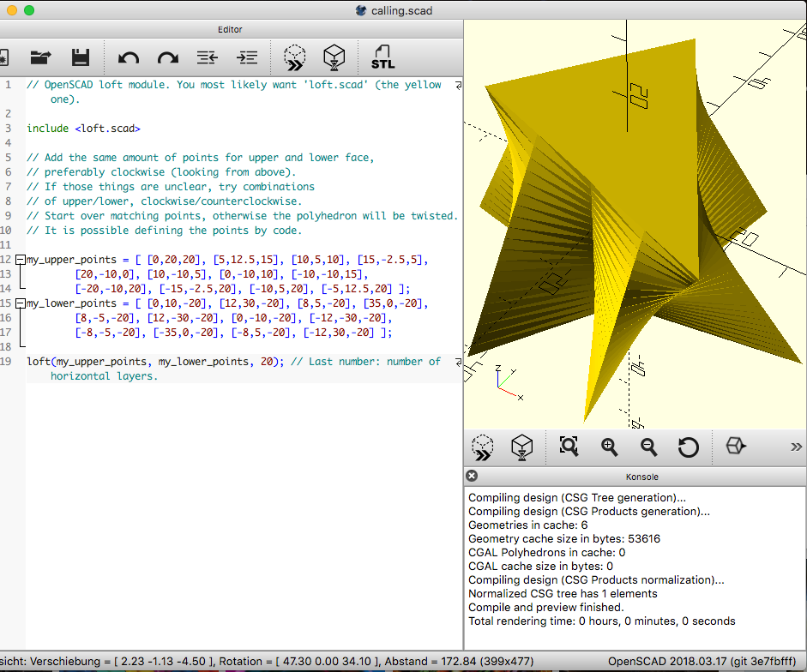The image size is (807, 672).
Task: Zoom in on the 3D view
Action: click(x=609, y=447)
